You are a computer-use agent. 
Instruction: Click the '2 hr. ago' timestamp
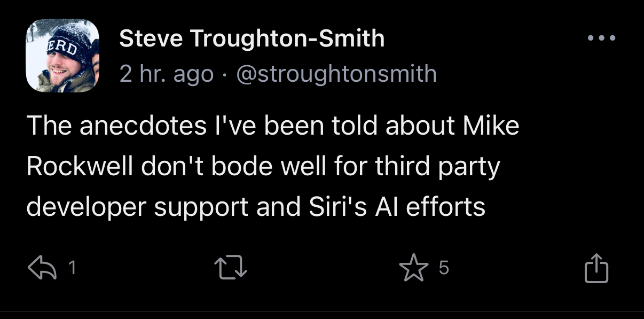(x=166, y=74)
